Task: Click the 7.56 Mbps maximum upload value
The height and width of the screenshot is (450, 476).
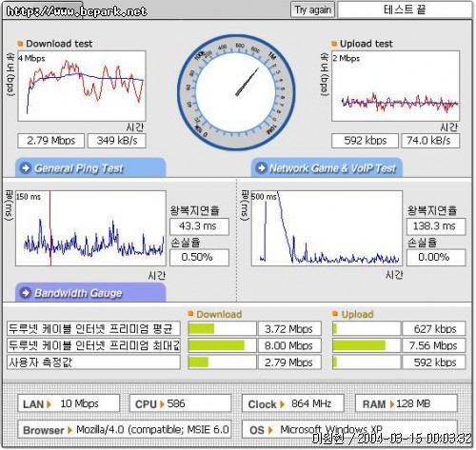Action: click(434, 345)
